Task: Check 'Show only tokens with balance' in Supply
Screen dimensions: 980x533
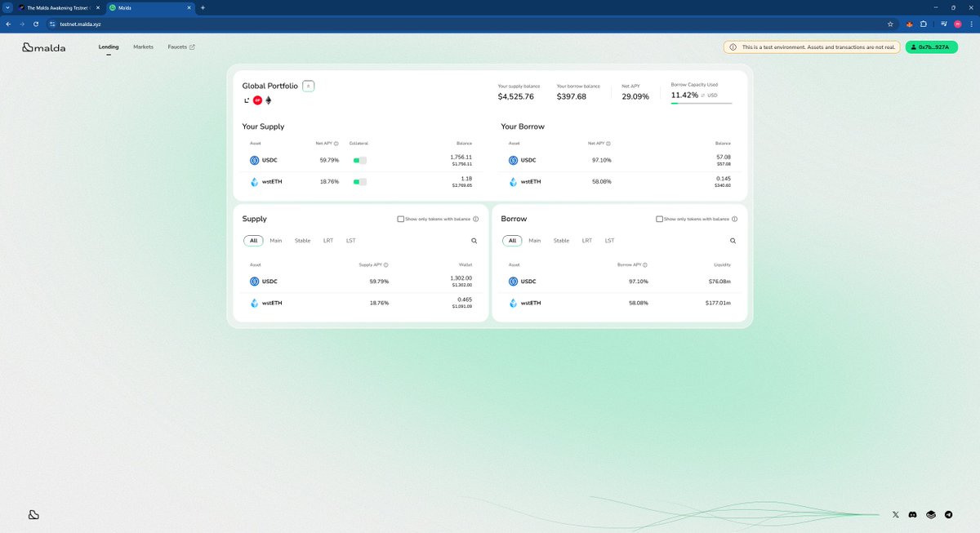Action: pyautogui.click(x=400, y=219)
